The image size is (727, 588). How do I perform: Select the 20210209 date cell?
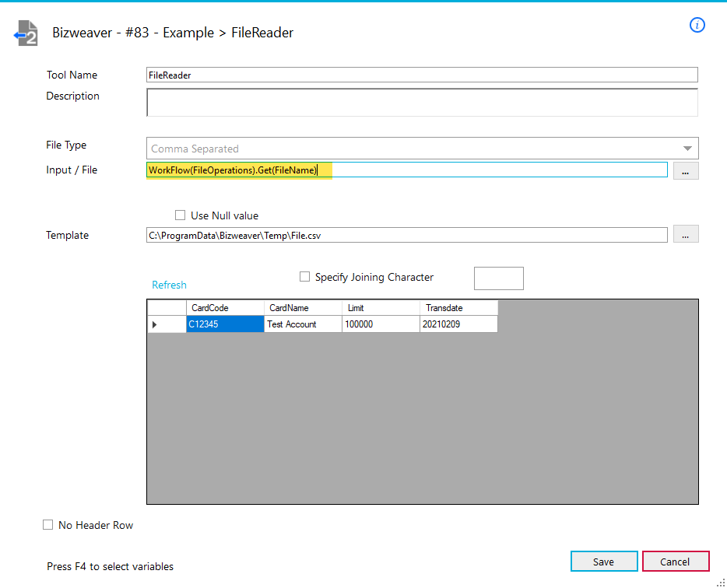pos(458,324)
